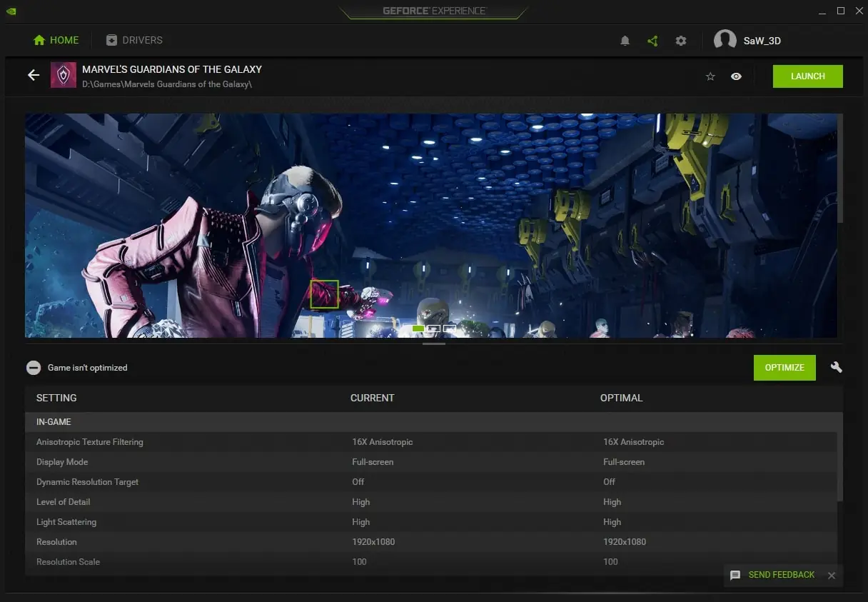Switch to the Drivers tab
The image size is (868, 602).
134,40
